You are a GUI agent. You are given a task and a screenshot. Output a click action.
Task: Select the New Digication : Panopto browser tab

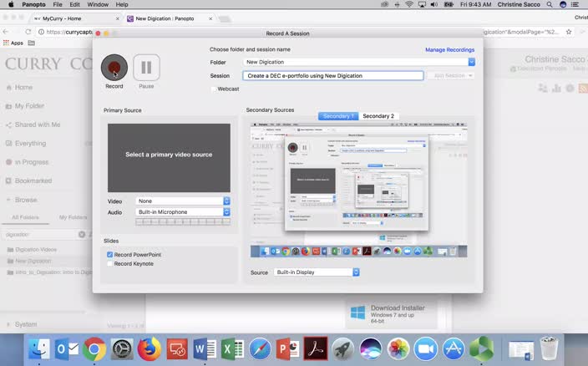(x=170, y=18)
